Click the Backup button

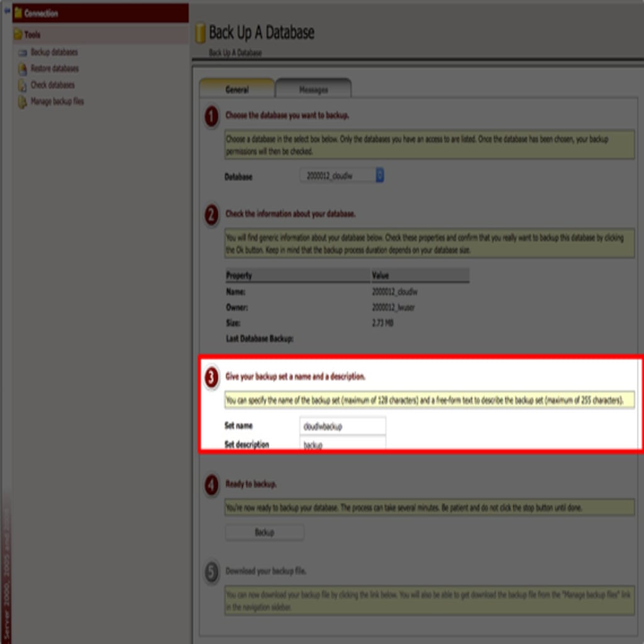coord(265,532)
